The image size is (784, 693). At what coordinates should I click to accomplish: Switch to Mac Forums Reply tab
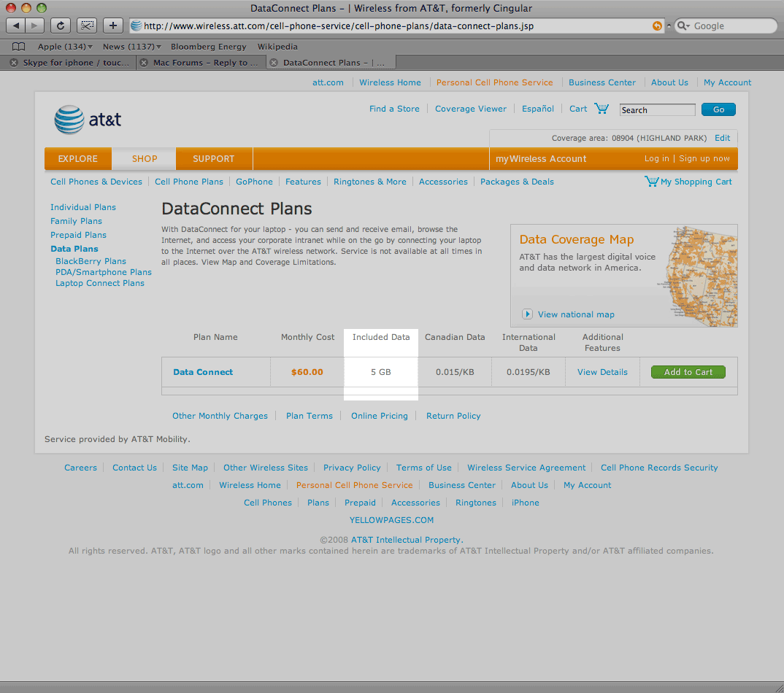[x=206, y=63]
